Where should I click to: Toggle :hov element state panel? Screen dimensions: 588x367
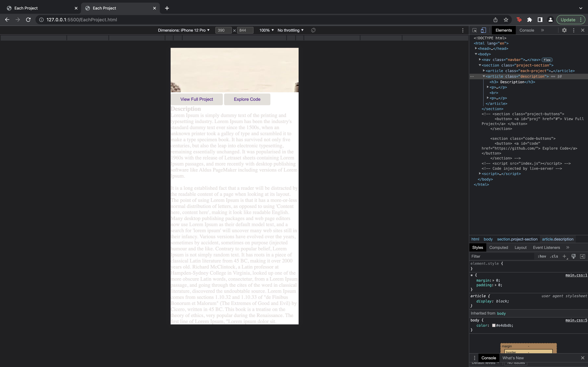(x=542, y=256)
